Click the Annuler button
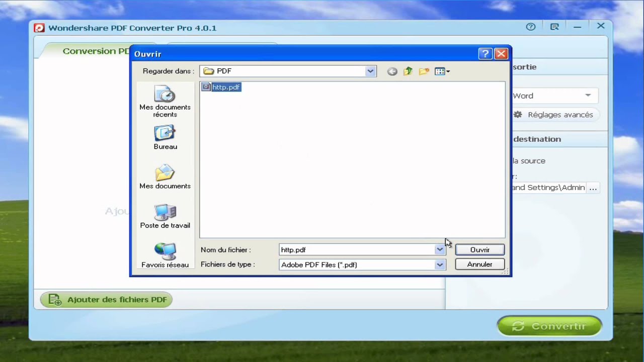The width and height of the screenshot is (644, 362). coord(479,264)
